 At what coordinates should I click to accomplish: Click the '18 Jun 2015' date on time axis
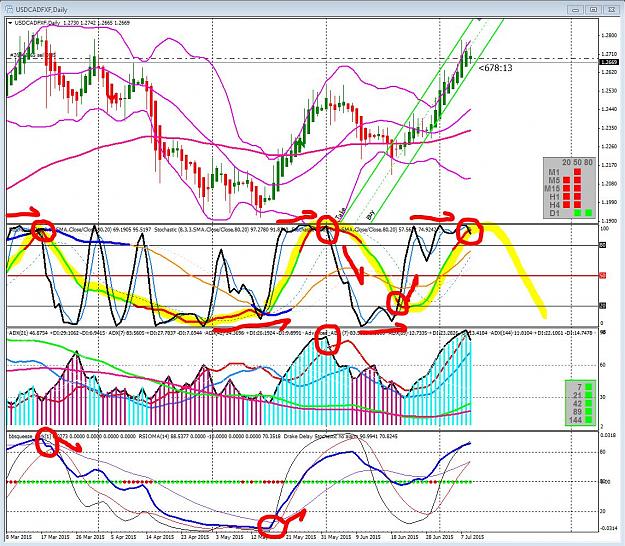pos(406,537)
